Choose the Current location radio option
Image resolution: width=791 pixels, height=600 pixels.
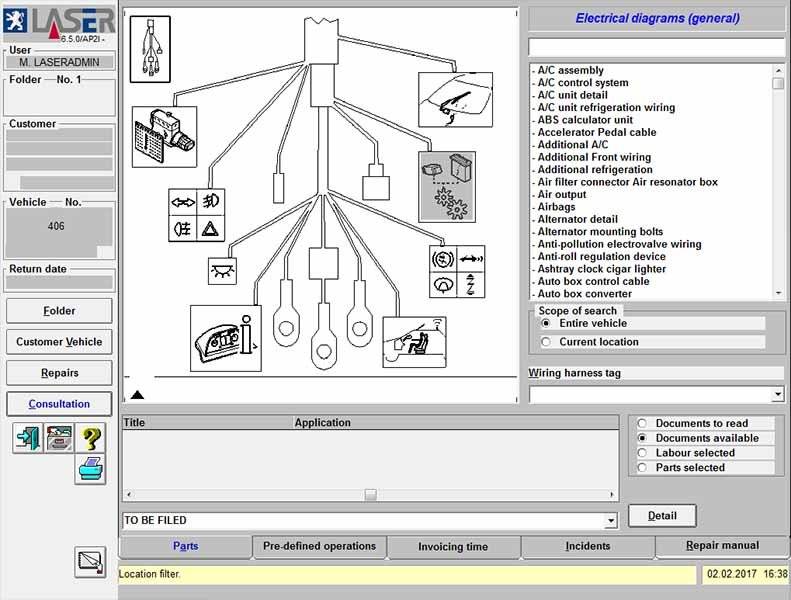tap(546, 342)
